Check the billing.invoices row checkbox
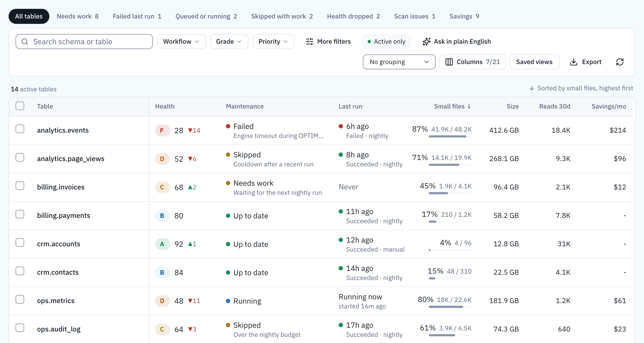Image resolution: width=644 pixels, height=343 pixels. (20, 186)
